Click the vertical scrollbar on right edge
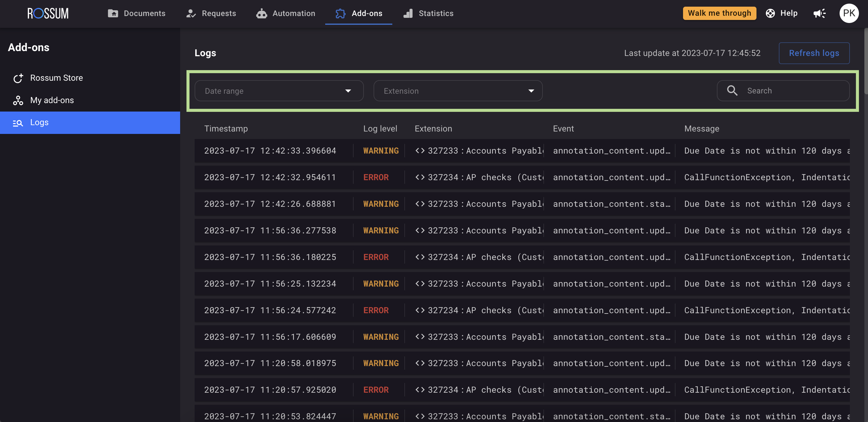The height and width of the screenshot is (422, 868). pos(866,61)
